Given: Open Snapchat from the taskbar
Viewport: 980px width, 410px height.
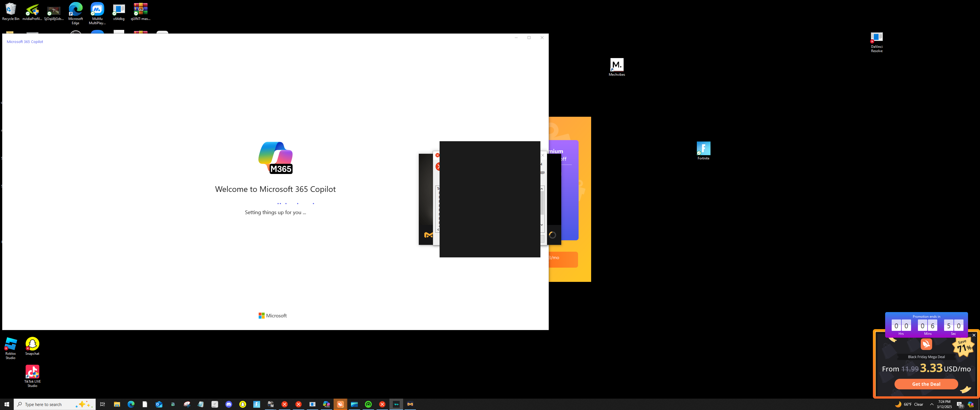Looking at the screenshot, I should tap(243, 404).
